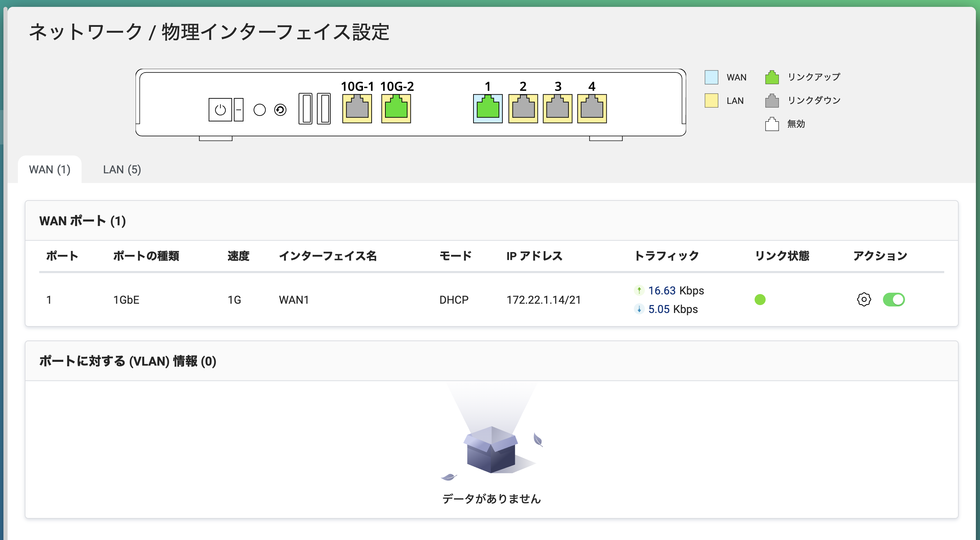Click the 無効 legend icon
Image resolution: width=980 pixels, height=540 pixels.
772,124
